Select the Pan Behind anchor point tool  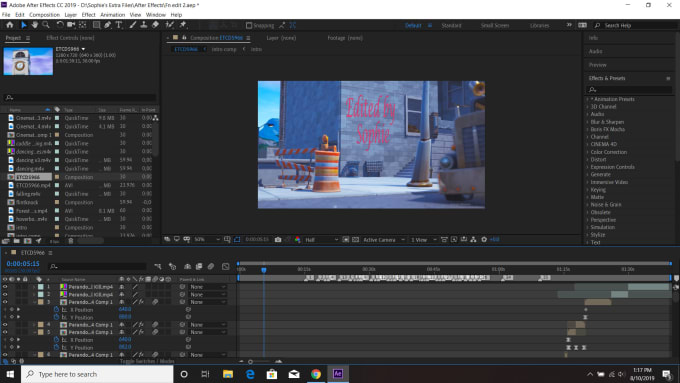82,25
